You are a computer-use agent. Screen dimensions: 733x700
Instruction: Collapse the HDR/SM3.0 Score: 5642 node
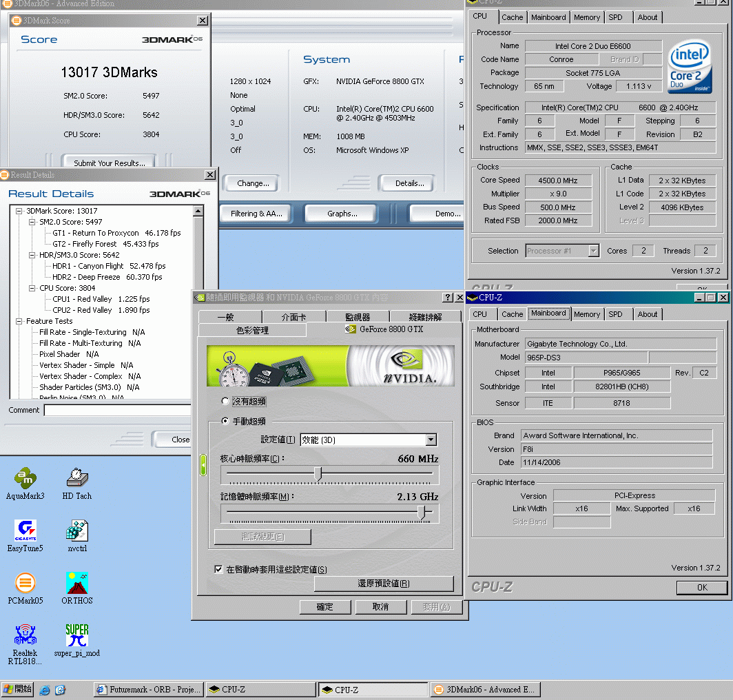point(32,255)
